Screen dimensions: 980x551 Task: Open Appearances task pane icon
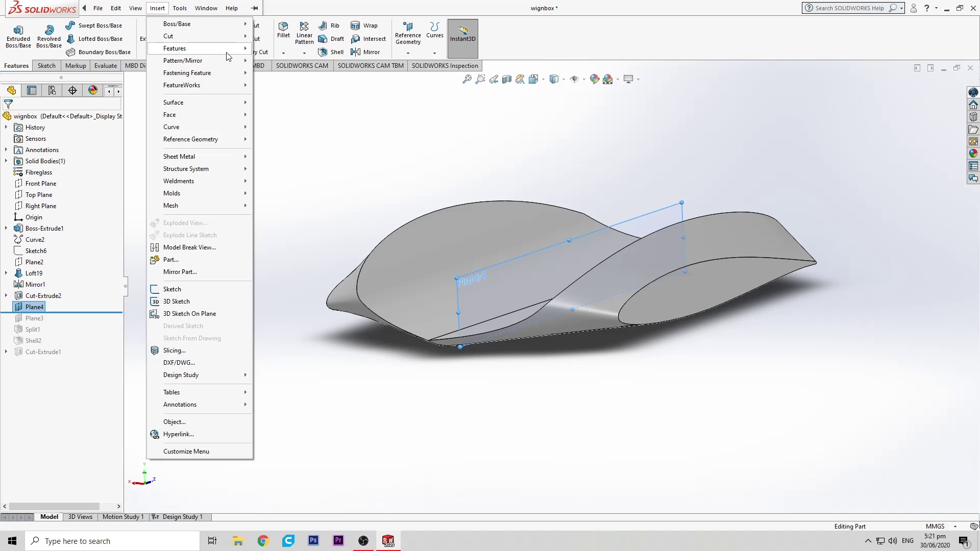pyautogui.click(x=973, y=154)
